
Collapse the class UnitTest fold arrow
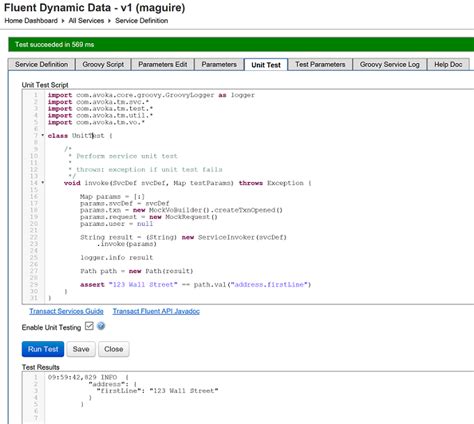tap(43, 135)
